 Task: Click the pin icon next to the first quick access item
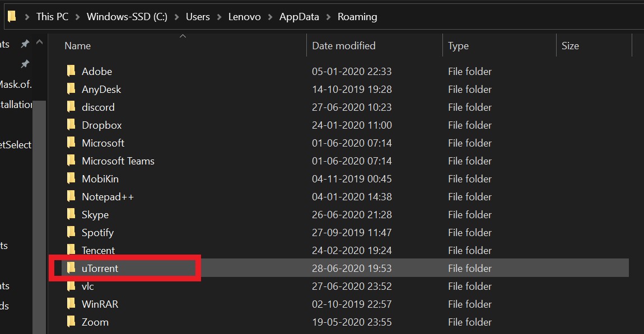25,44
